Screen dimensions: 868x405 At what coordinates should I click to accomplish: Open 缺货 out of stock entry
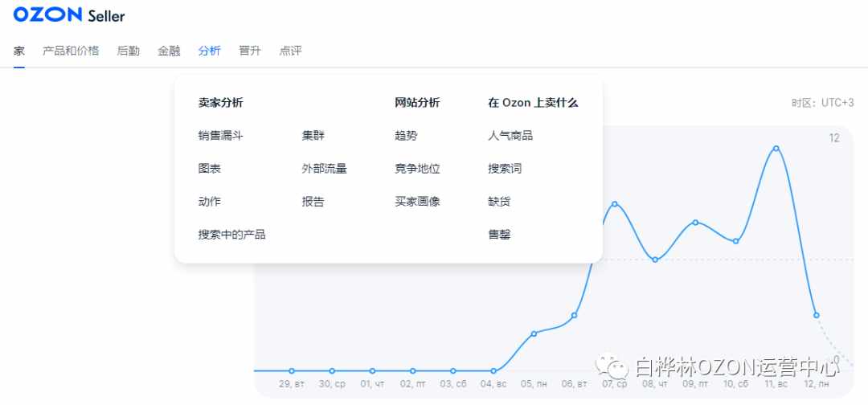[x=499, y=202]
